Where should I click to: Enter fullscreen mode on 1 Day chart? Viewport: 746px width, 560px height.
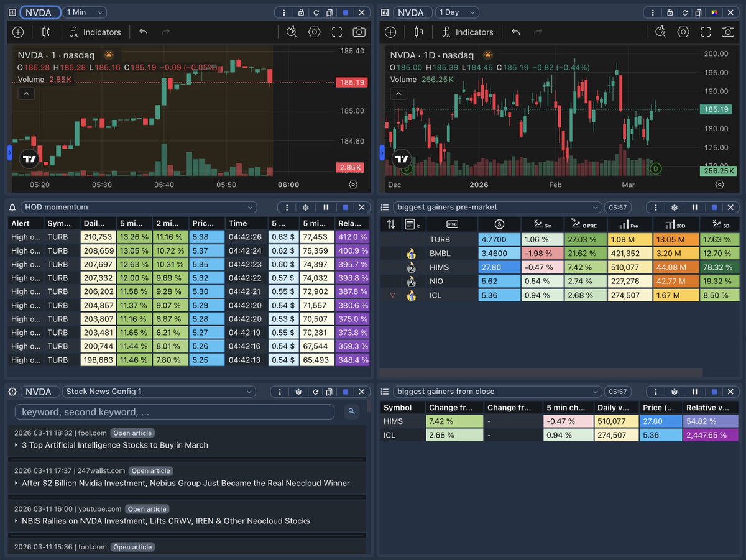(x=706, y=32)
